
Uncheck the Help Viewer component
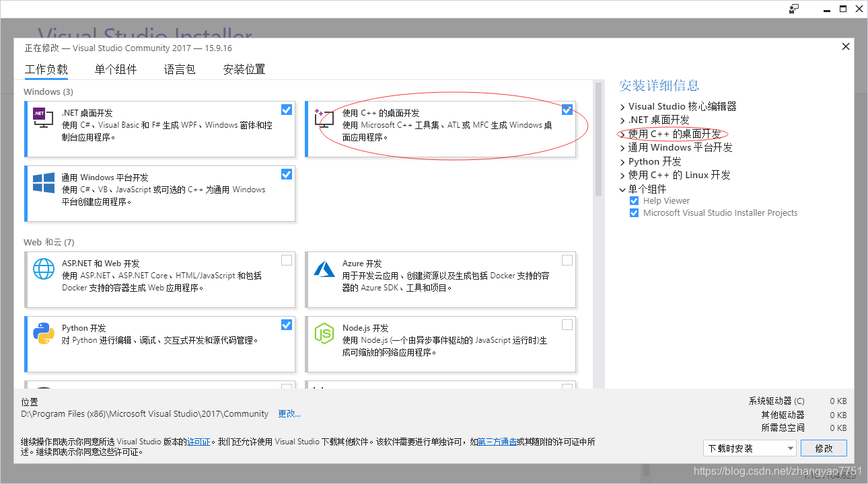coord(634,201)
